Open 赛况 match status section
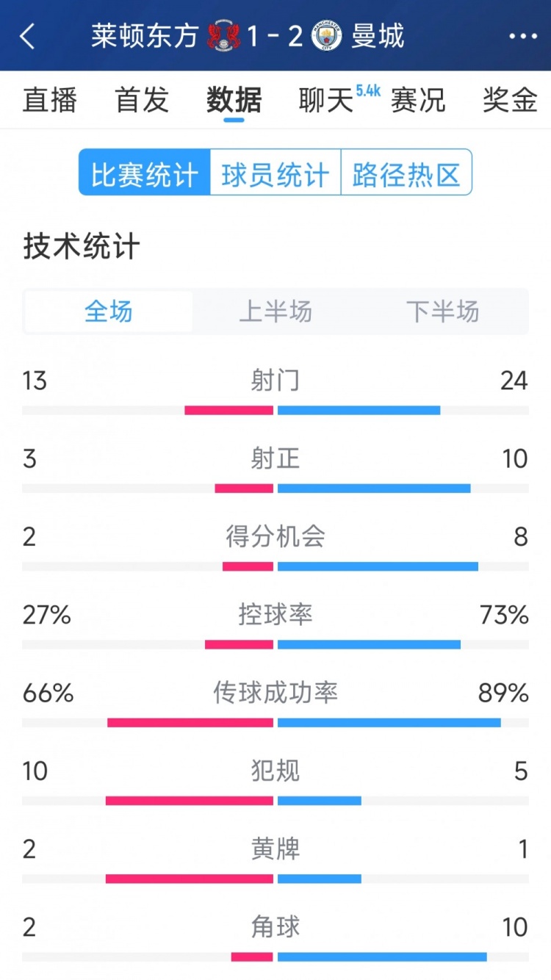The image size is (551, 980). click(419, 101)
